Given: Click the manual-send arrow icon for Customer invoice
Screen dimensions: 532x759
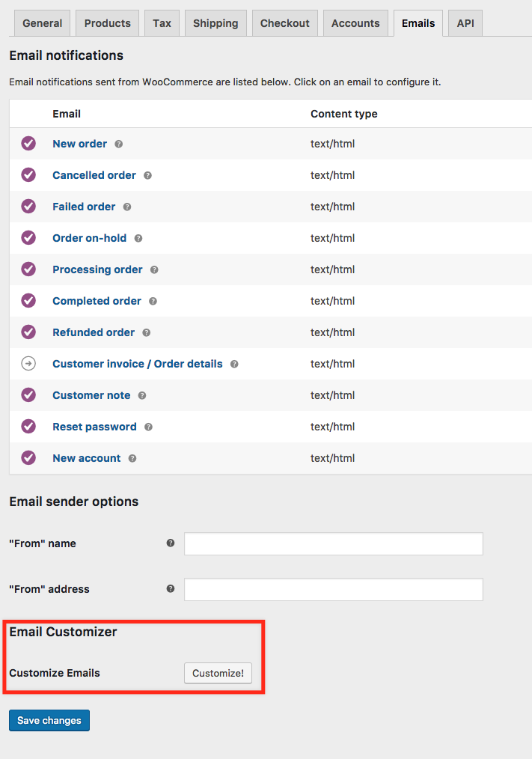Looking at the screenshot, I should (x=28, y=364).
